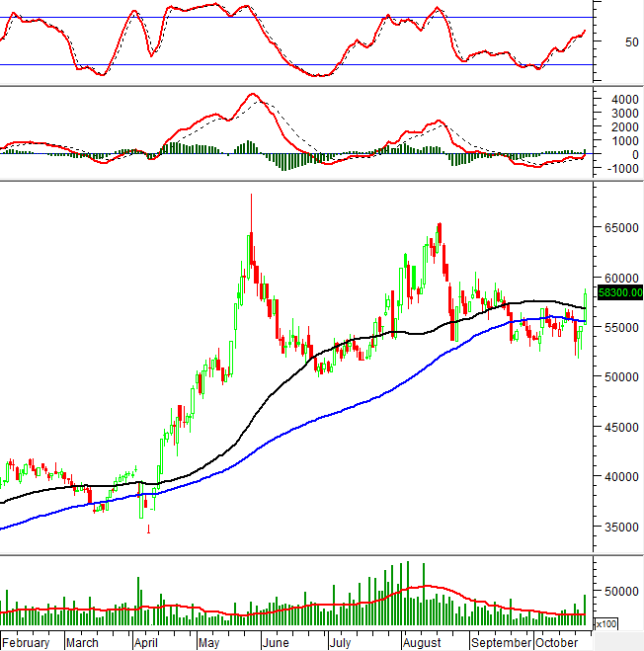Click the red arrow marker below April low
The height and width of the screenshot is (651, 644).
point(148,529)
